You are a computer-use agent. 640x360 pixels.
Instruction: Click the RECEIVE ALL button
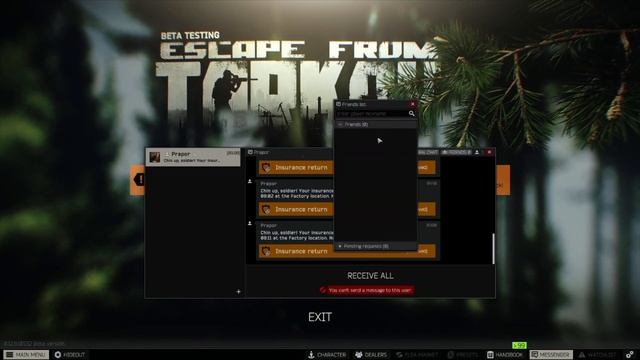click(x=370, y=276)
